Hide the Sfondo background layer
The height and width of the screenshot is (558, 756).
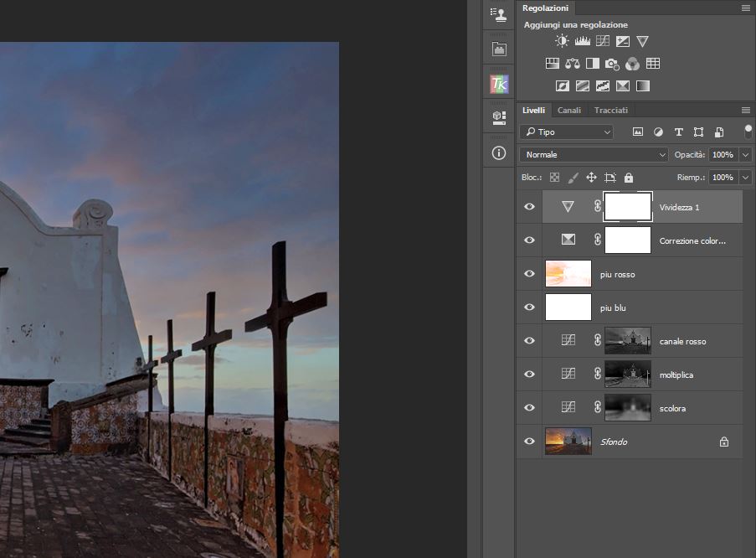[529, 442]
